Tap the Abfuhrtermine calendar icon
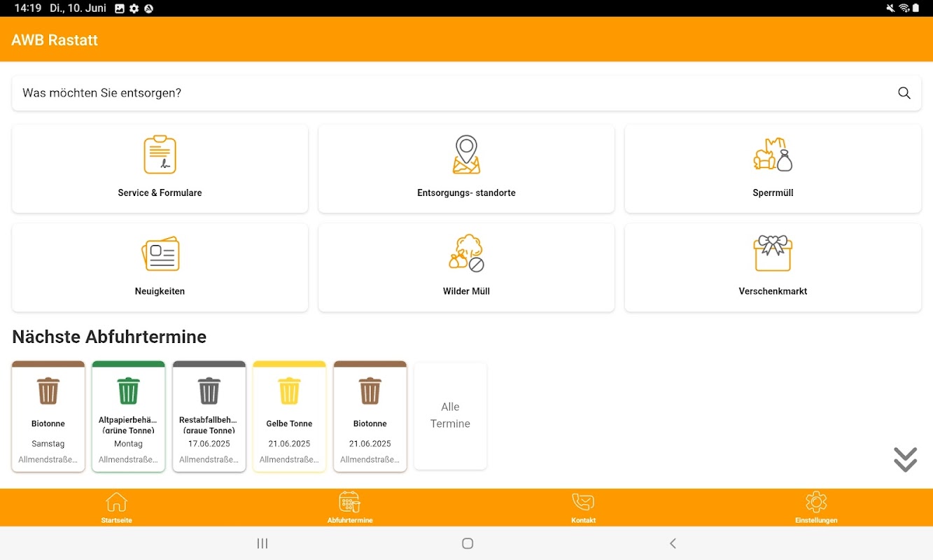 [350, 502]
